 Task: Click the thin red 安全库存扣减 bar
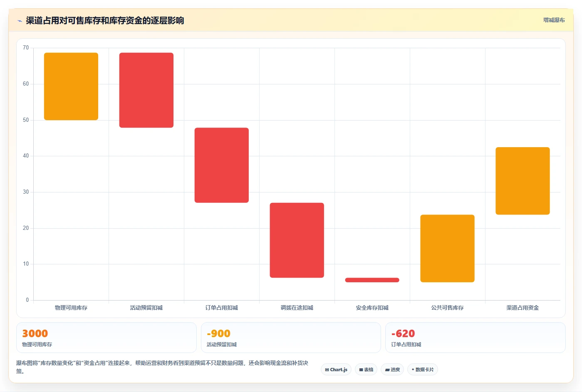coord(372,280)
